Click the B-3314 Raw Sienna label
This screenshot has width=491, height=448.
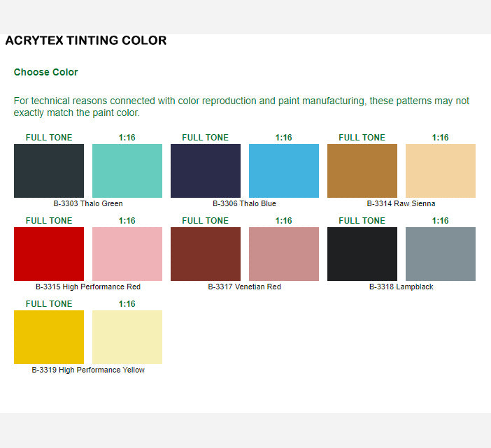coord(401,204)
